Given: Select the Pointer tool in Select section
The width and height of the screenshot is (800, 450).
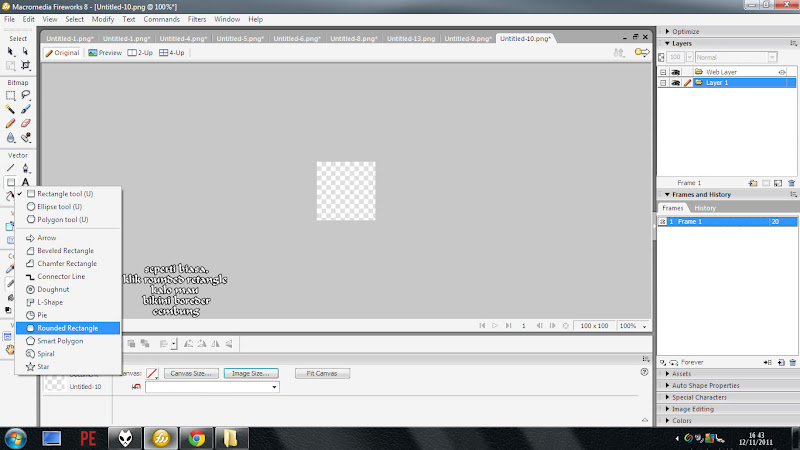Looking at the screenshot, I should pyautogui.click(x=10, y=52).
